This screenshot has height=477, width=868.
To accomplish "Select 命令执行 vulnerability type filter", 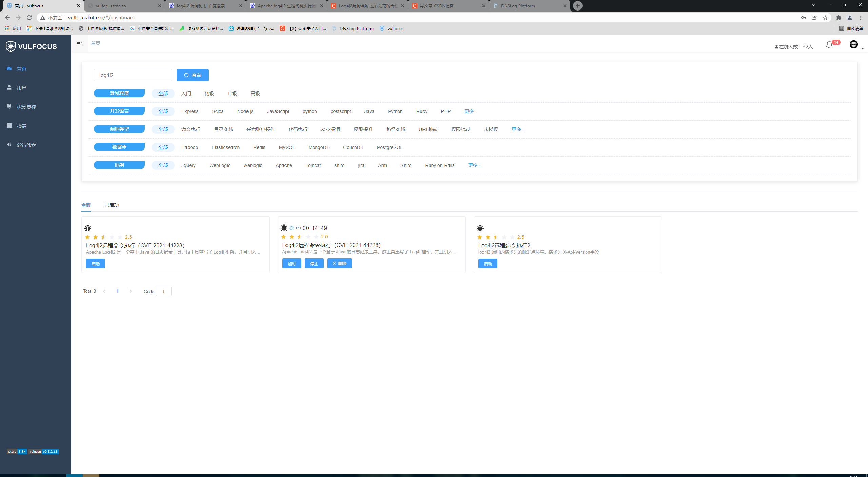I will coord(191,129).
